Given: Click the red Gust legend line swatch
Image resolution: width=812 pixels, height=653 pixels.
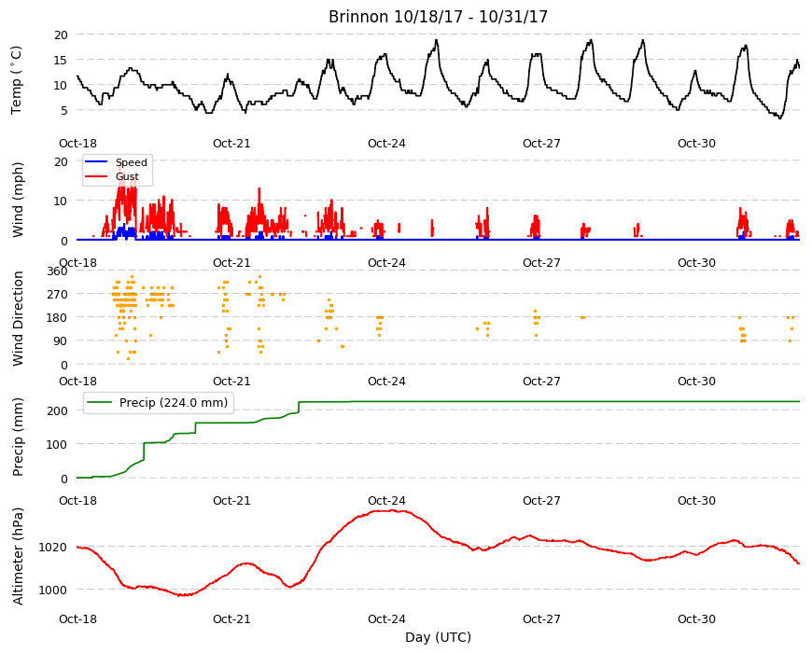Looking at the screenshot, I should click(x=96, y=176).
